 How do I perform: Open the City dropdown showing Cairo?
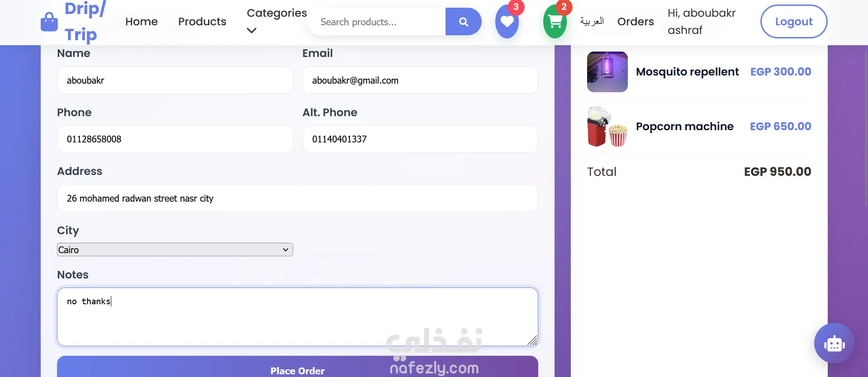point(175,250)
